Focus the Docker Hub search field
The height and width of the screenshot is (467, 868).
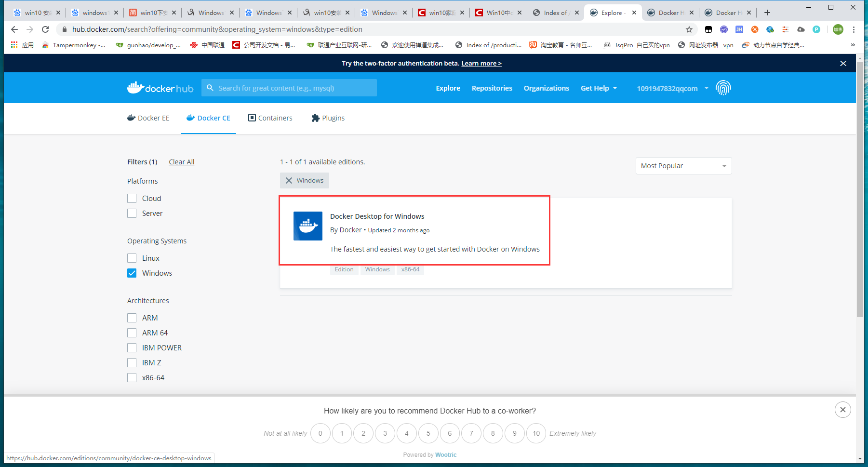[289, 88]
